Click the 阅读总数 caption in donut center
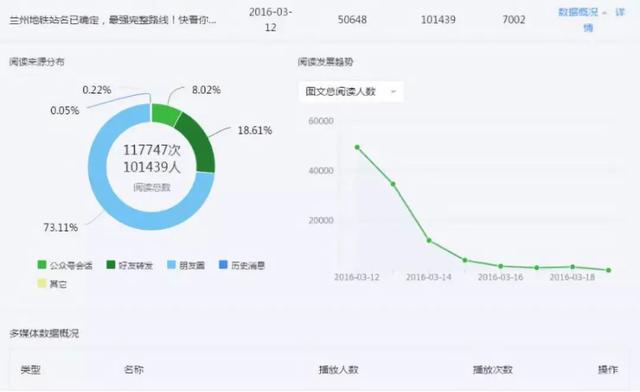 coord(152,187)
